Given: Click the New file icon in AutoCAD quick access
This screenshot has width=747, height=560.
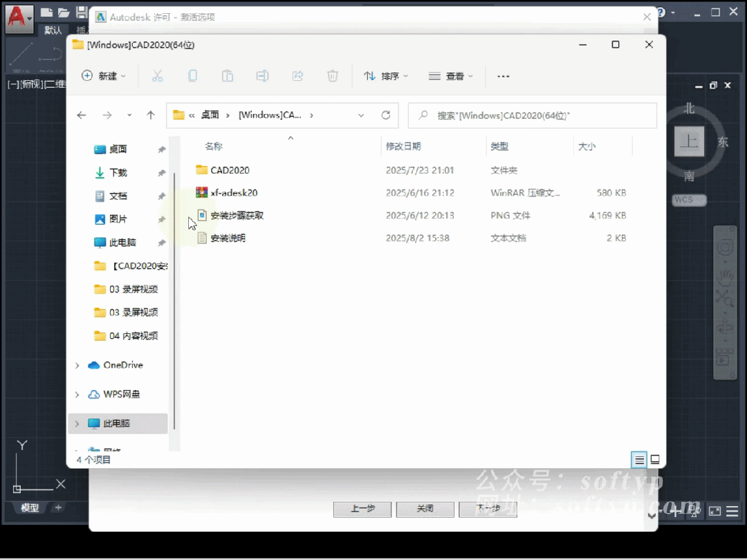Looking at the screenshot, I should (46, 12).
